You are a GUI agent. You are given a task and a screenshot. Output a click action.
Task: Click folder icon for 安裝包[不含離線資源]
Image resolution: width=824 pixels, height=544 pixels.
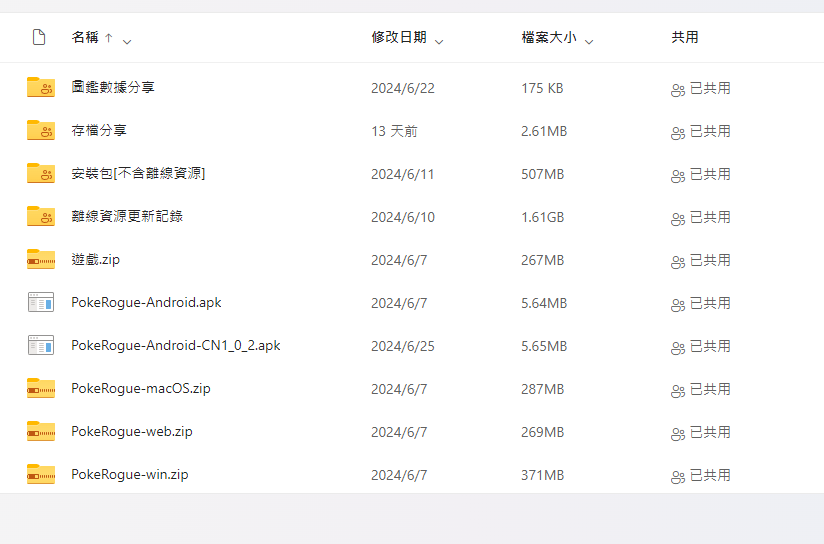41,173
